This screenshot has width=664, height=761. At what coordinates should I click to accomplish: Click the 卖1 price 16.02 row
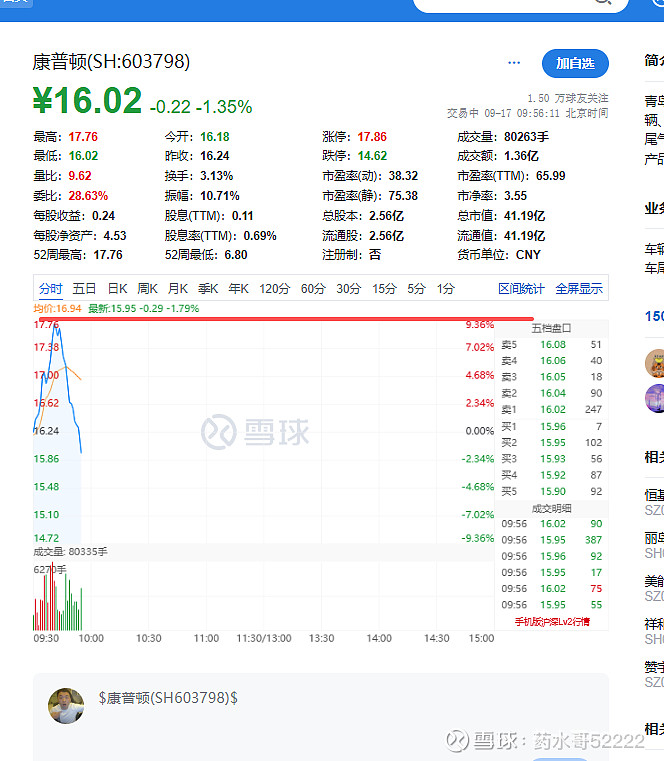click(x=551, y=409)
